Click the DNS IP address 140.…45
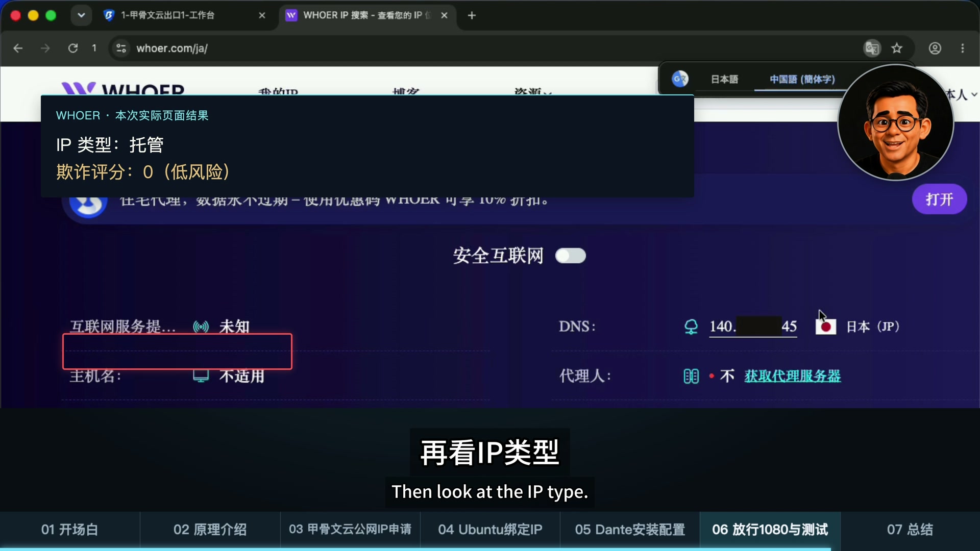Image resolution: width=980 pixels, height=551 pixels. 753,327
